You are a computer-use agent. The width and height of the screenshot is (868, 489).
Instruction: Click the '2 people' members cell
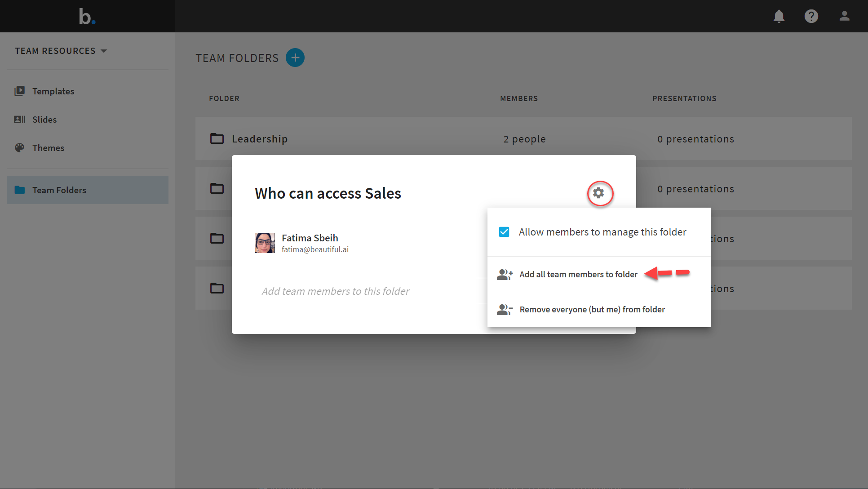pos(524,139)
